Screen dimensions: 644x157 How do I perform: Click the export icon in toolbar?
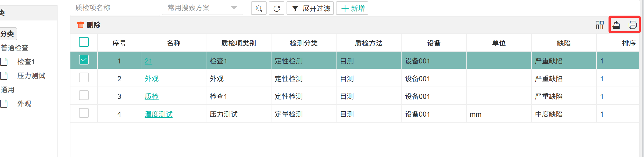pos(616,25)
